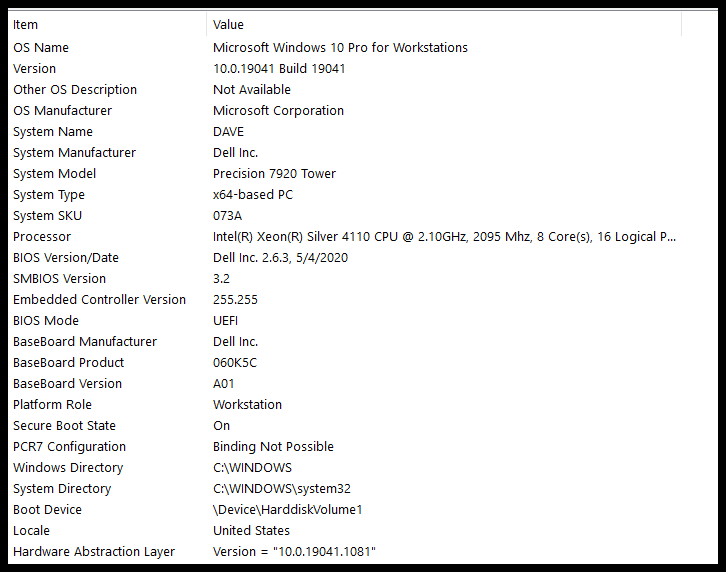Select the BaseBoard Product row

[x=68, y=362]
